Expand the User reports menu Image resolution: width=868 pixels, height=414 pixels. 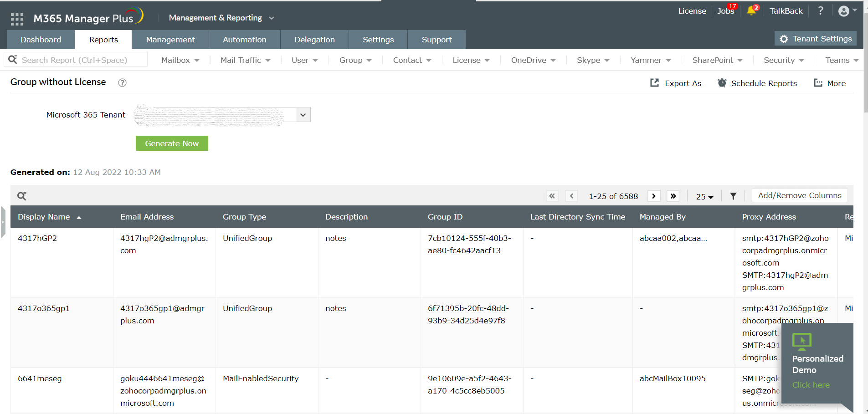click(305, 60)
